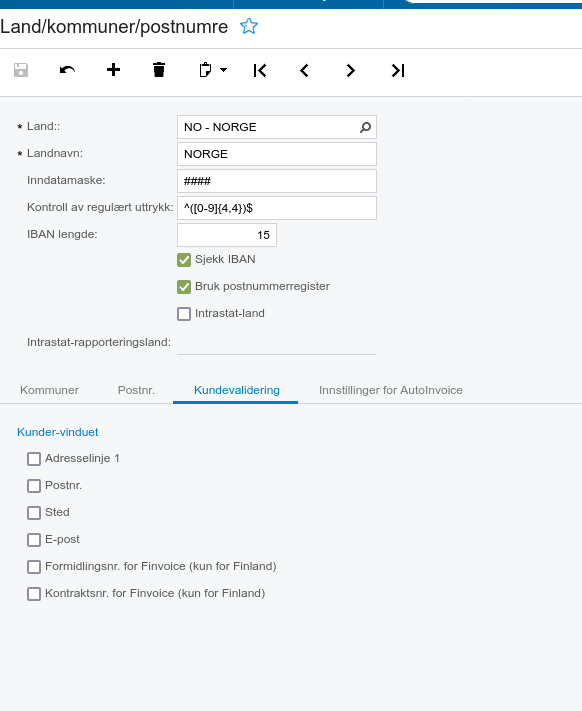Check the Adresselinje 1 option
The image size is (582, 711).
[x=34, y=459]
